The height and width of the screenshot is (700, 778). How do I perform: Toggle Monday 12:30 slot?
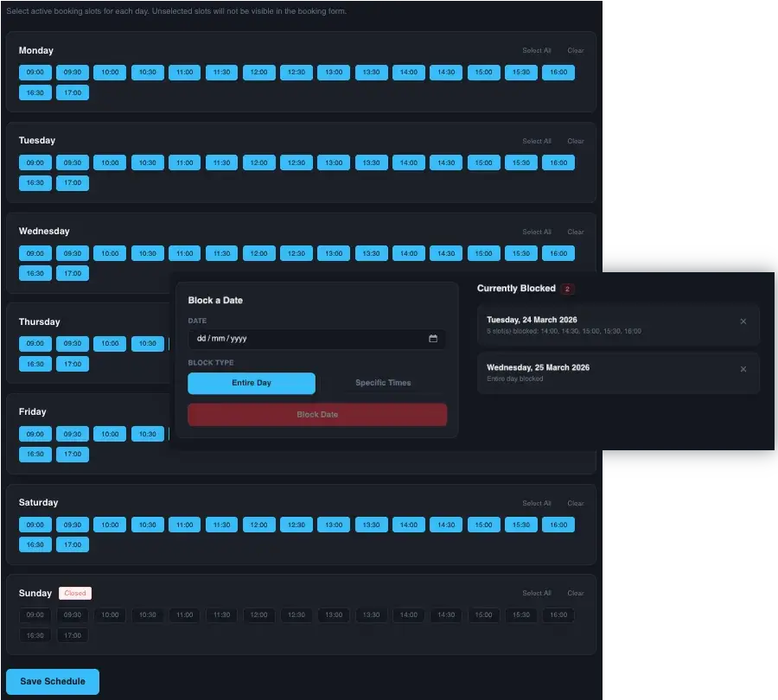297,73
